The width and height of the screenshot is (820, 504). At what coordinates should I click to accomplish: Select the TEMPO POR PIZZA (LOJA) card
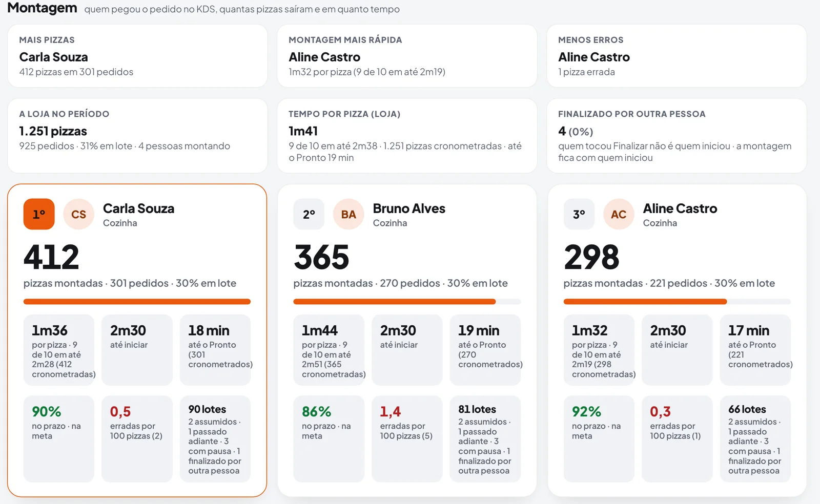407,136
